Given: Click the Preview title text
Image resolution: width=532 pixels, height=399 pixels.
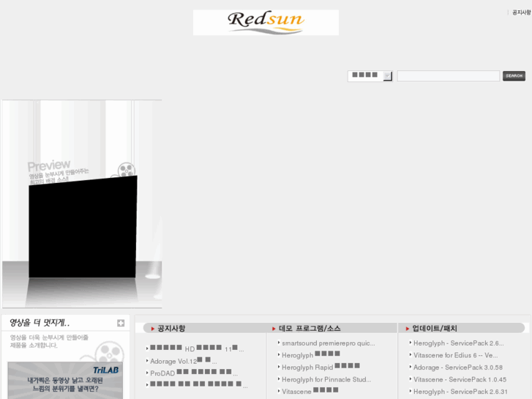Looking at the screenshot, I should [x=49, y=165].
